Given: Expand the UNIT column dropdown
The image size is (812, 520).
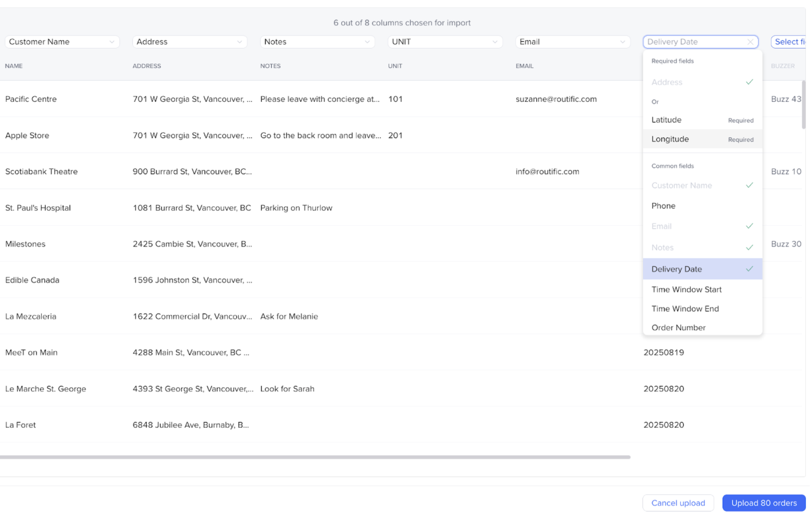Looking at the screenshot, I should [445, 42].
